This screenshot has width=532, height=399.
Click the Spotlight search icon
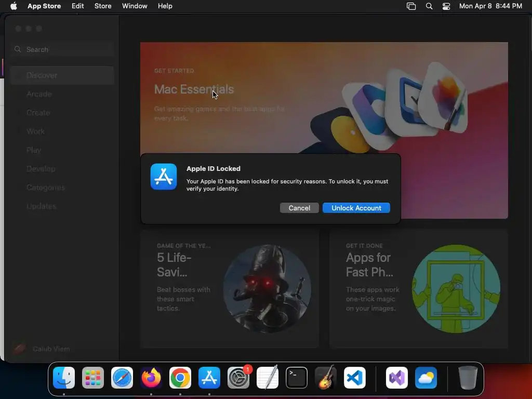(429, 6)
